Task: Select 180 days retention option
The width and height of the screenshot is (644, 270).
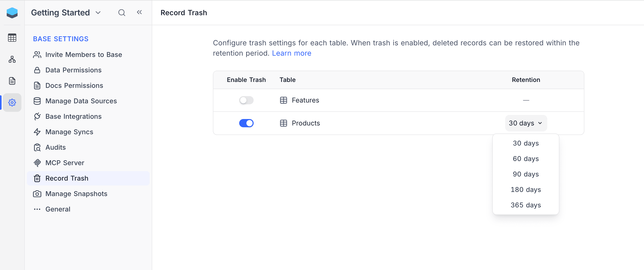Action: [526, 189]
